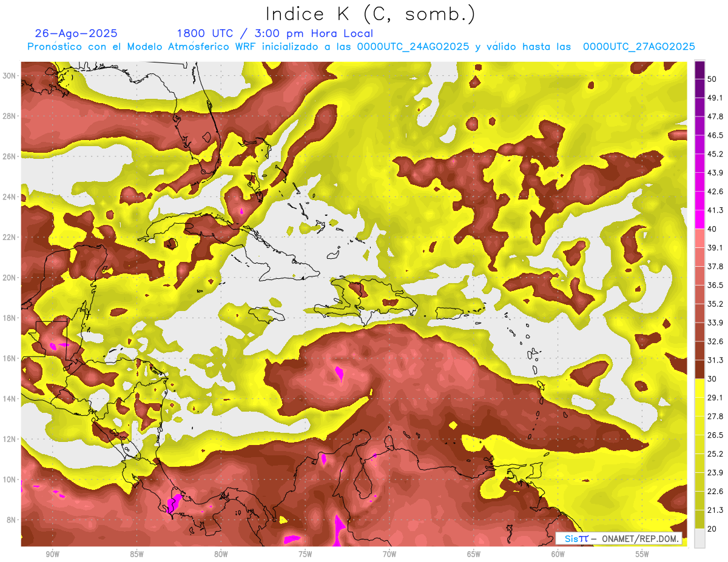
Task: Click the "26N" latitude label
Action: [9, 156]
